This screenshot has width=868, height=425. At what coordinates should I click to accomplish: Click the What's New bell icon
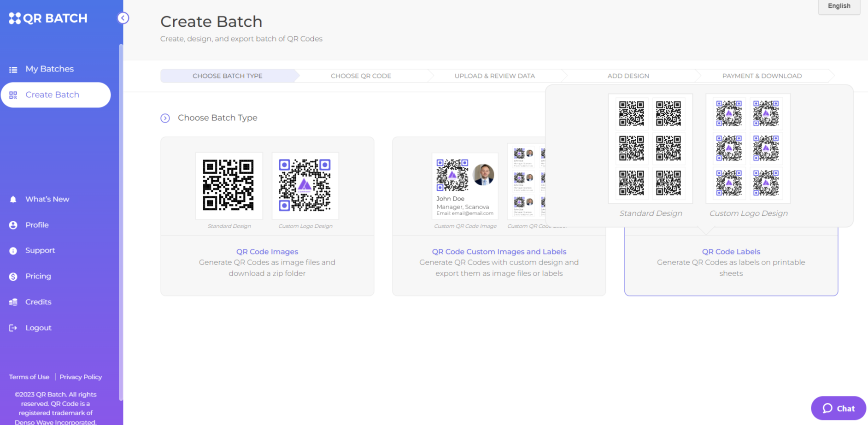(13, 200)
